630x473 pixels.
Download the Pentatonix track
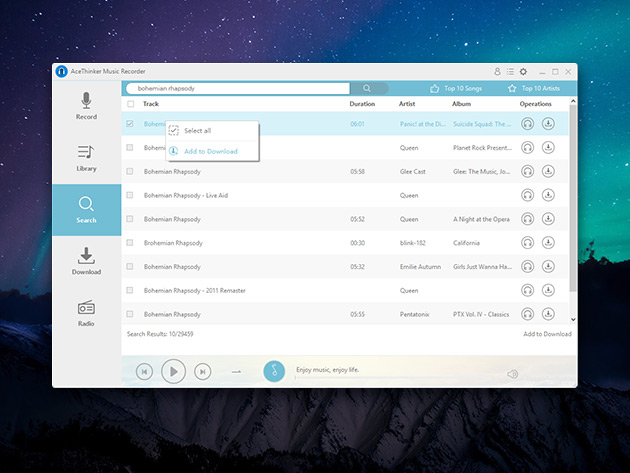(548, 313)
